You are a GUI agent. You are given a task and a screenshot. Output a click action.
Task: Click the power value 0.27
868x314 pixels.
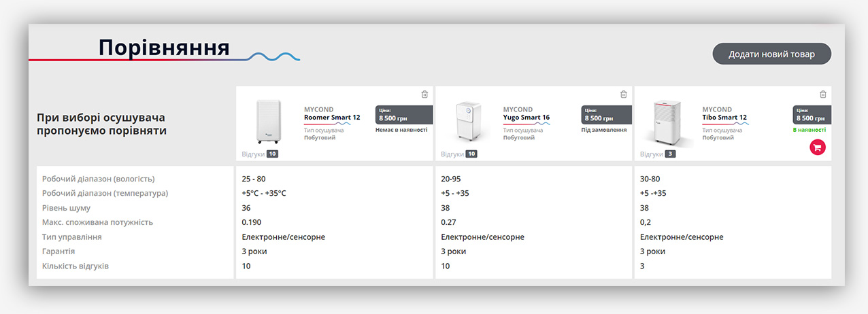click(448, 222)
